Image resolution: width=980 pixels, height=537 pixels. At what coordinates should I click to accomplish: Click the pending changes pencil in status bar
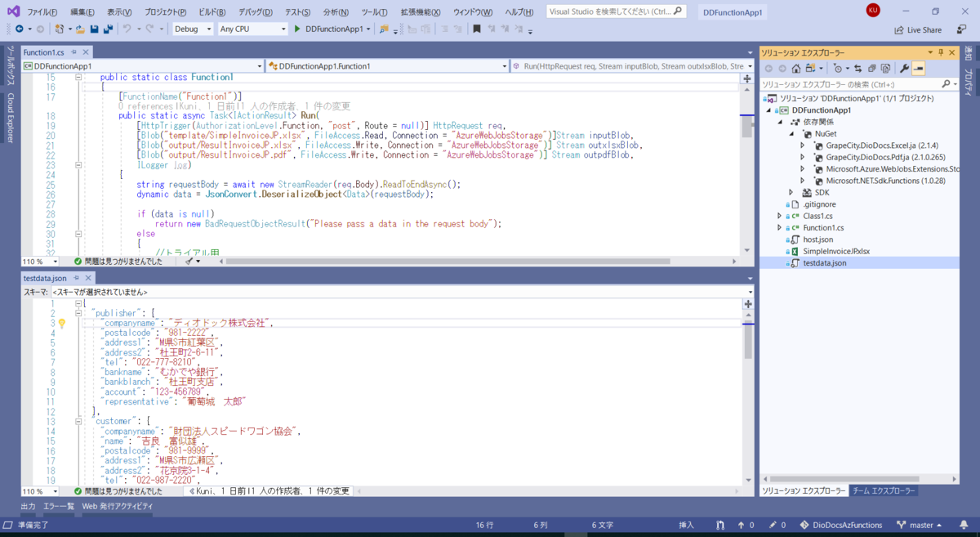[772, 525]
